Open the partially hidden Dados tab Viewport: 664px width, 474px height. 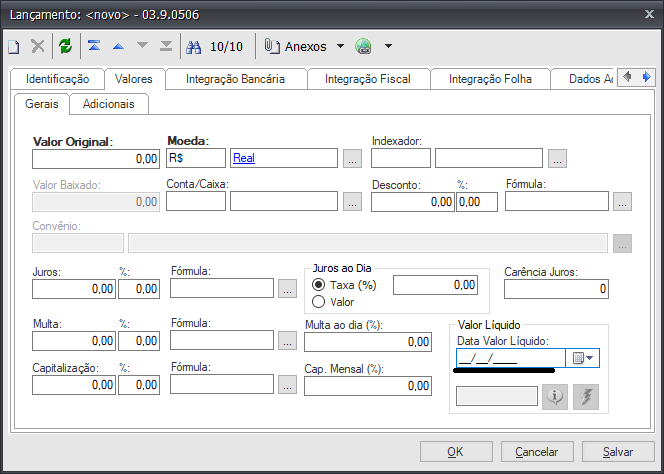tap(584, 79)
